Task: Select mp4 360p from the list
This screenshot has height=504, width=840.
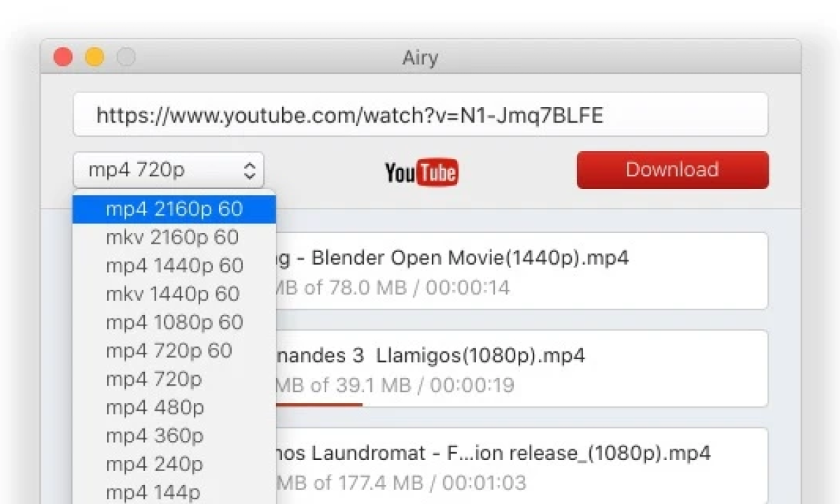Action: click(x=174, y=435)
